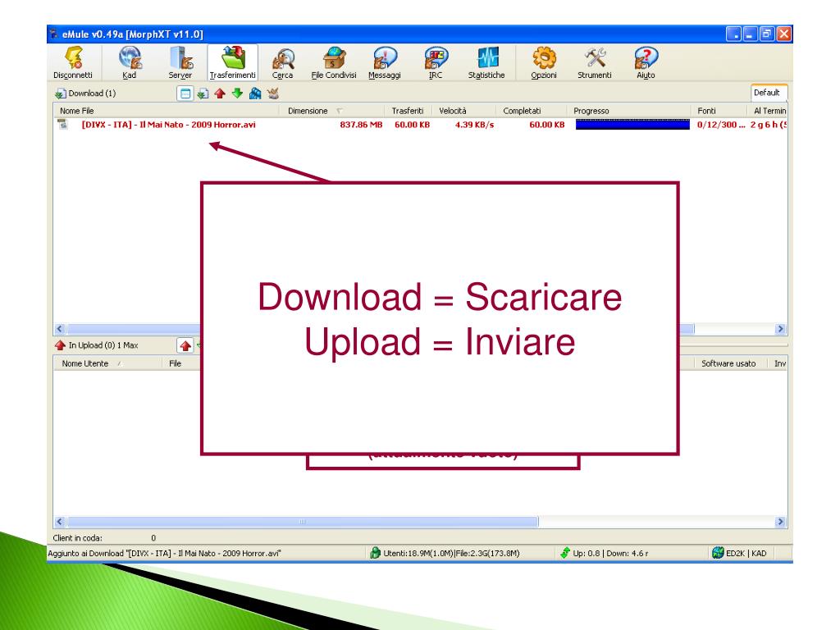Sort by Fonti column header

click(x=719, y=111)
